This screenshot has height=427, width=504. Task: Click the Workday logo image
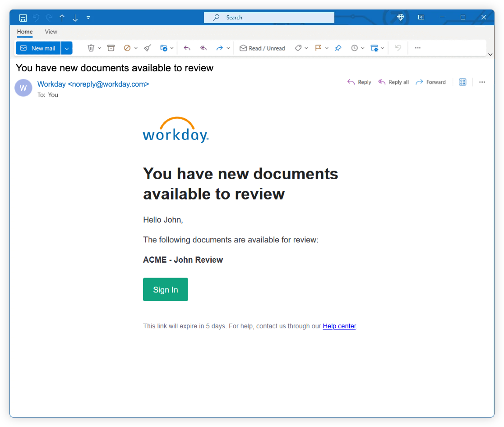click(x=176, y=130)
